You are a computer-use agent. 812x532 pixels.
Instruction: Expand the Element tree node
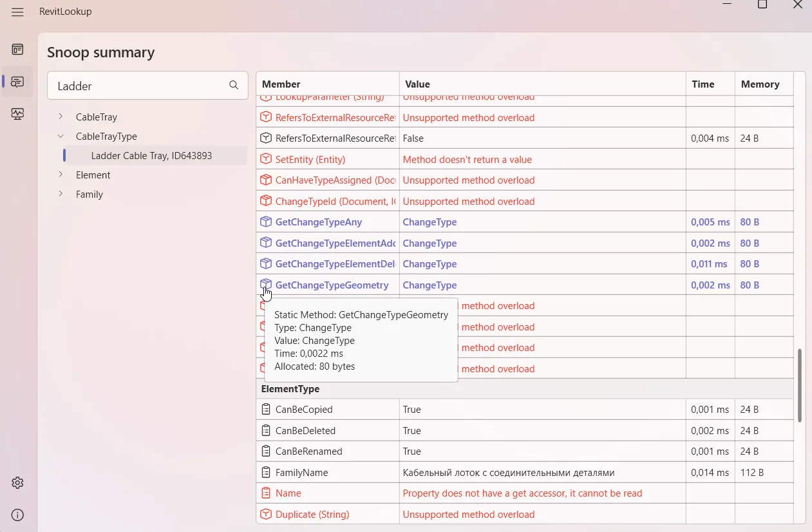pos(61,175)
